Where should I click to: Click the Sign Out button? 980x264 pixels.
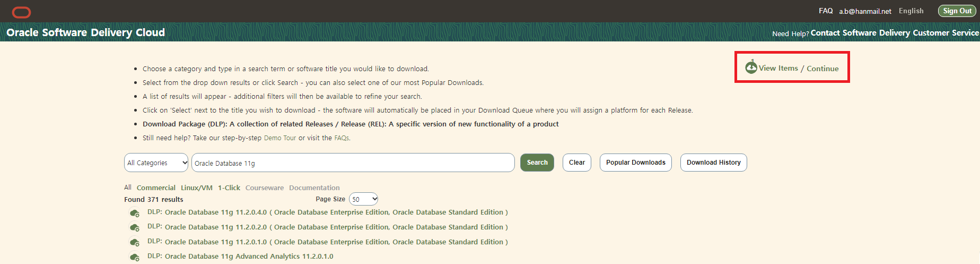[957, 11]
